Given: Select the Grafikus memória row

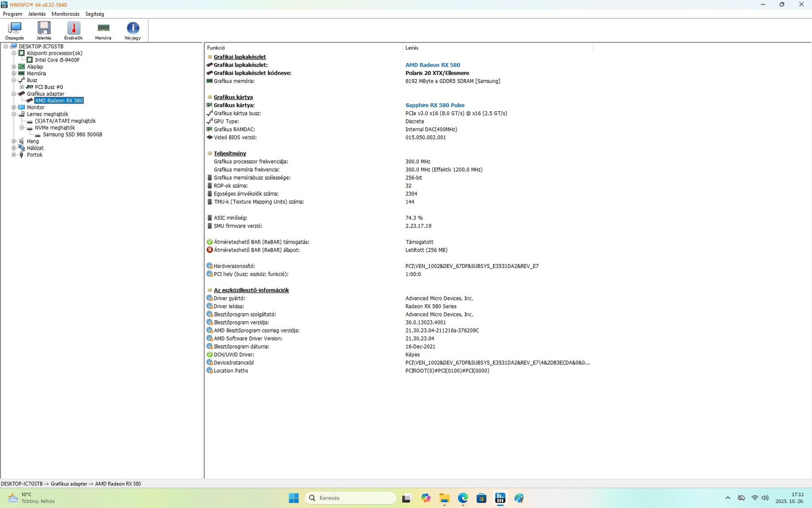Looking at the screenshot, I should pos(398,81).
